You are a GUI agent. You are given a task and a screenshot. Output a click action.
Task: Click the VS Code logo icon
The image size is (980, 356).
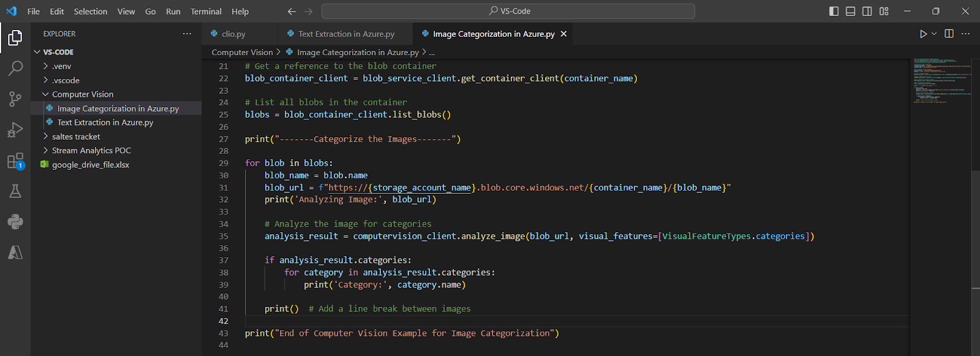12,11
